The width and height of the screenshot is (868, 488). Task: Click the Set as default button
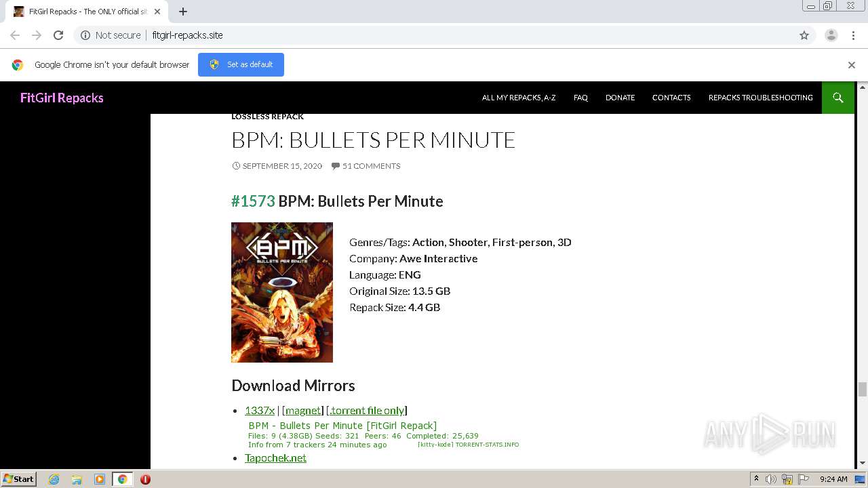pyautogui.click(x=241, y=64)
